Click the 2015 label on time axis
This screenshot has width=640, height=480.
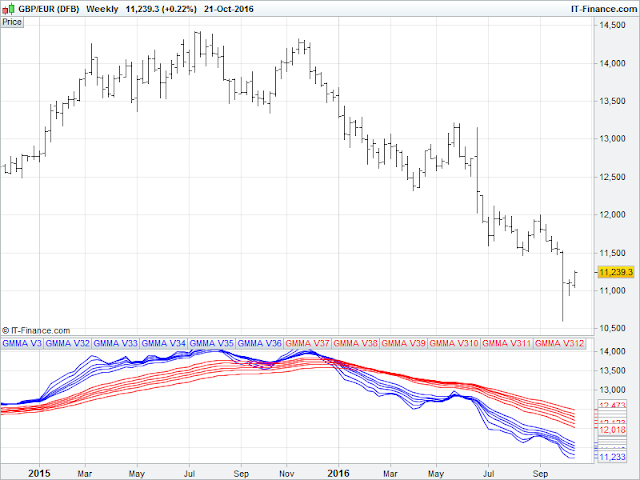[x=39, y=473]
